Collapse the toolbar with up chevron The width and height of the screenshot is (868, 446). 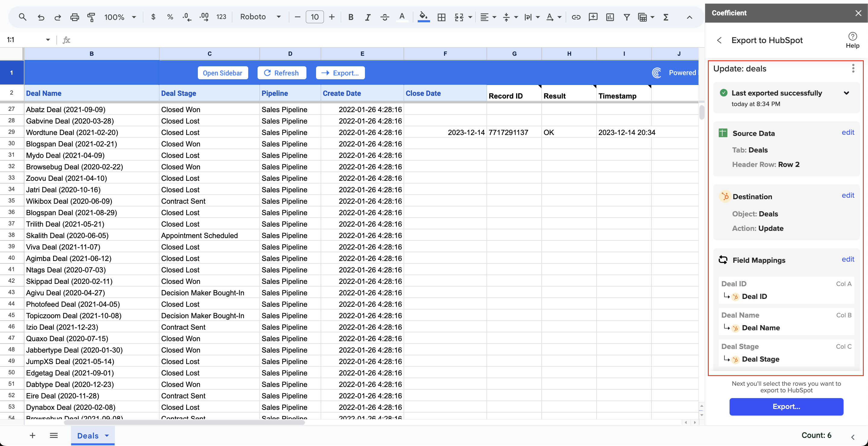[689, 17]
